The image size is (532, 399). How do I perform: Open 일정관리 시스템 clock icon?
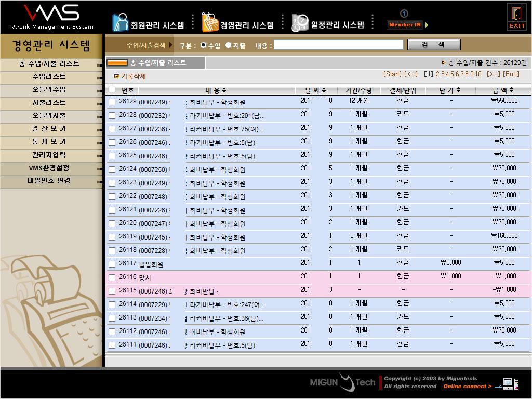pyautogui.click(x=300, y=23)
